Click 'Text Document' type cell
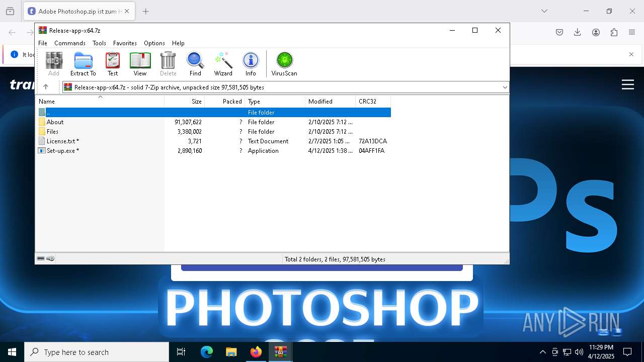The width and height of the screenshot is (644, 362). [x=268, y=141]
